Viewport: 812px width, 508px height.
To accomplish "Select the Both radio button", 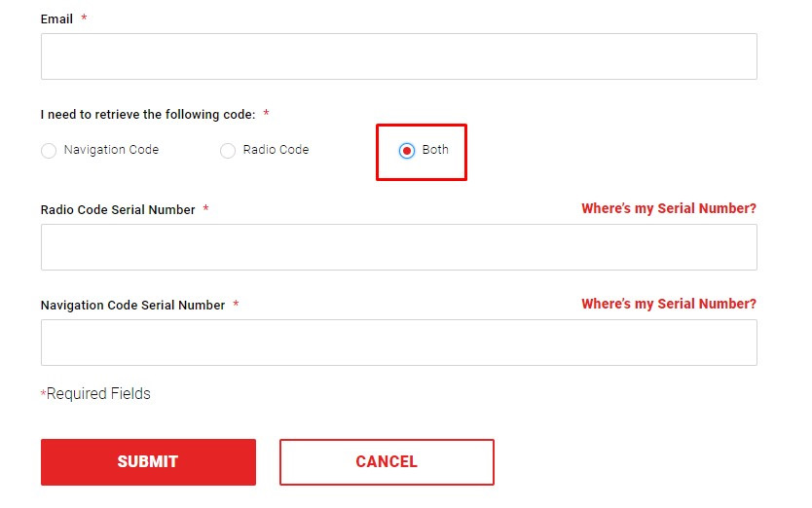I will click(407, 151).
